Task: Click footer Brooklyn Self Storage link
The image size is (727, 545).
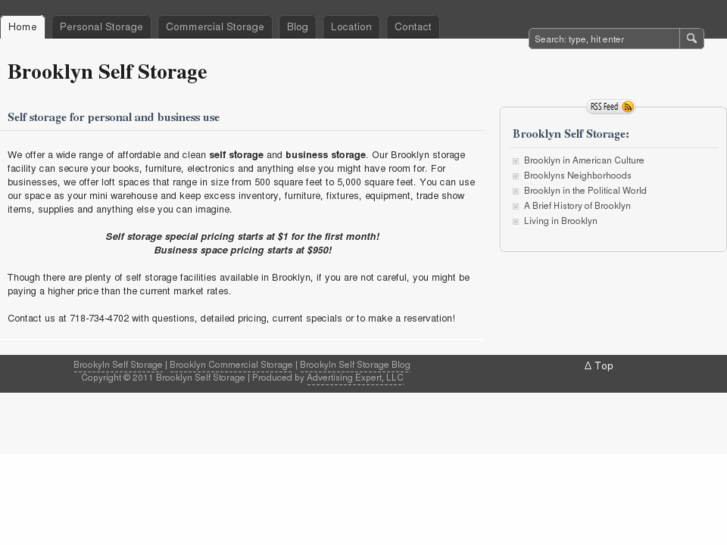Action: 118,365
